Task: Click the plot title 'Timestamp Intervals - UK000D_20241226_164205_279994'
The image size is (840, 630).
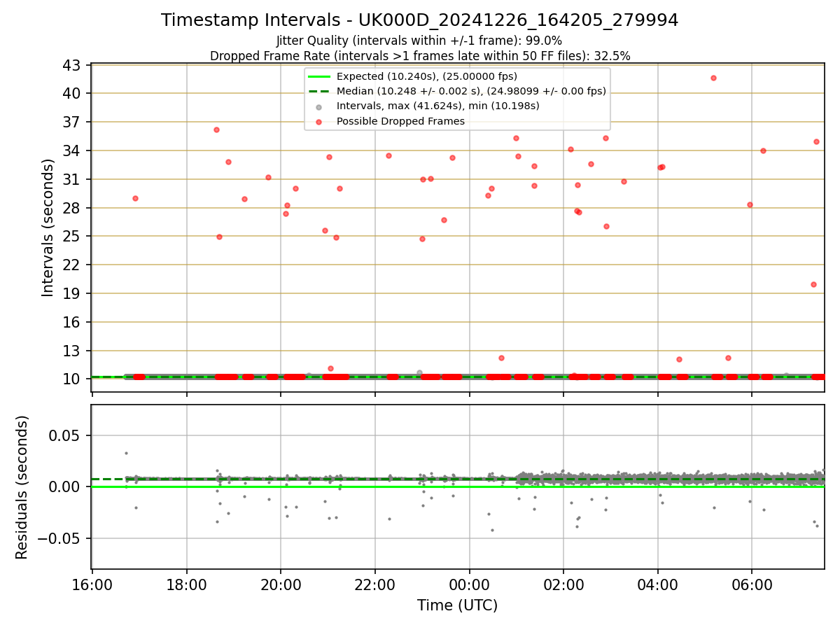Action: pyautogui.click(x=419, y=20)
